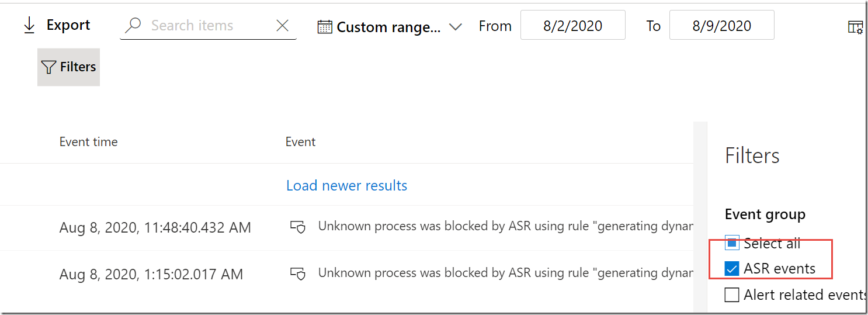Click the Load newer results link
This screenshot has width=868, height=315.
(x=346, y=186)
